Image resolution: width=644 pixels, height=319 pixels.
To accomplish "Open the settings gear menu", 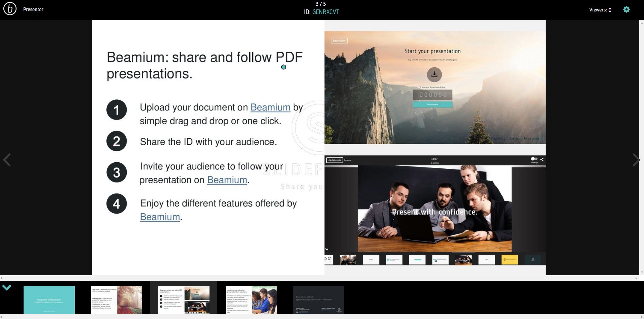I will [626, 9].
